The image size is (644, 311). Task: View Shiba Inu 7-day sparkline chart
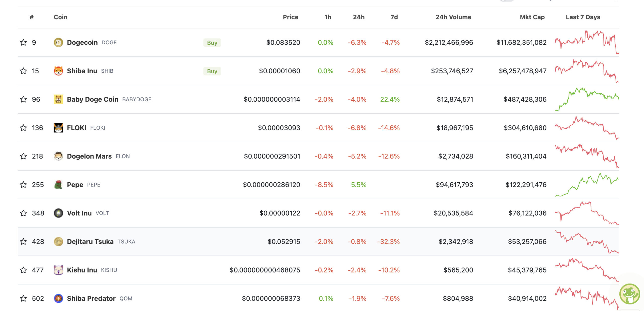[x=587, y=71]
